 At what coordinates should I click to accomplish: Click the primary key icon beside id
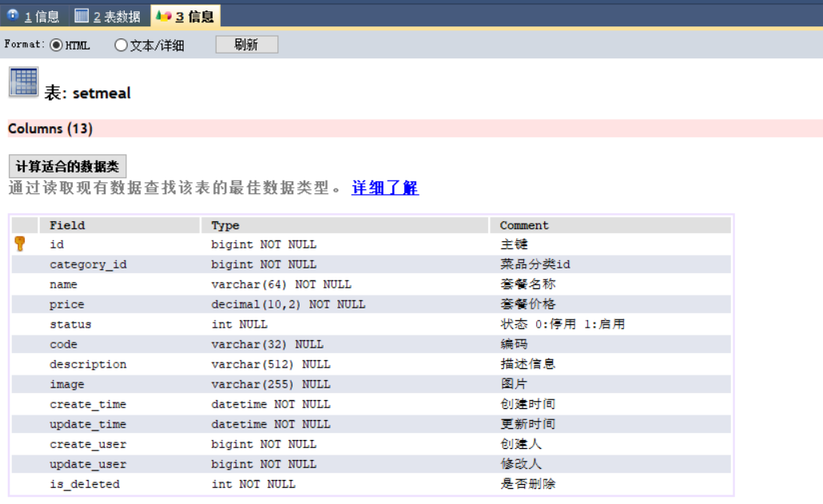pyautogui.click(x=20, y=244)
